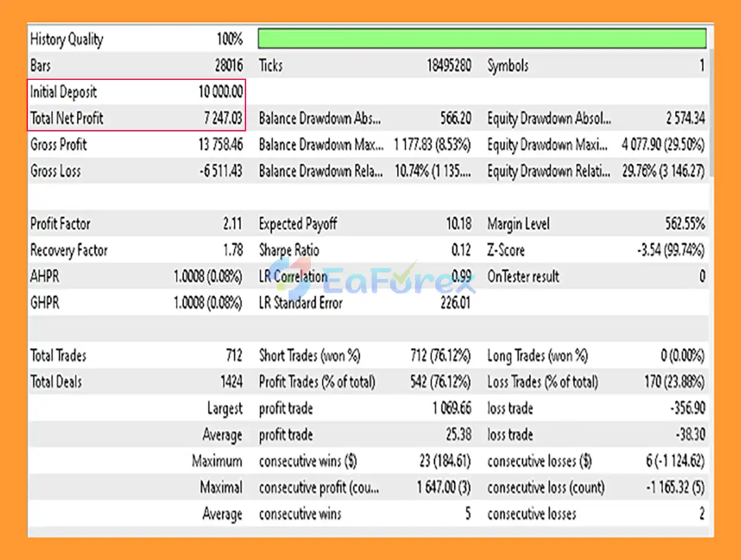Click the LR Standard Error value 226.01
The height and width of the screenshot is (560, 741).
pos(455,303)
